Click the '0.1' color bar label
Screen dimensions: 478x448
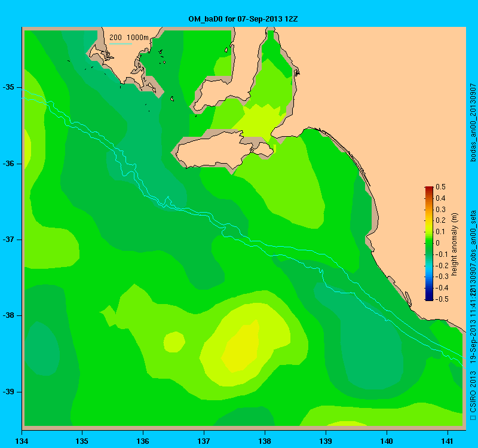click(x=440, y=232)
